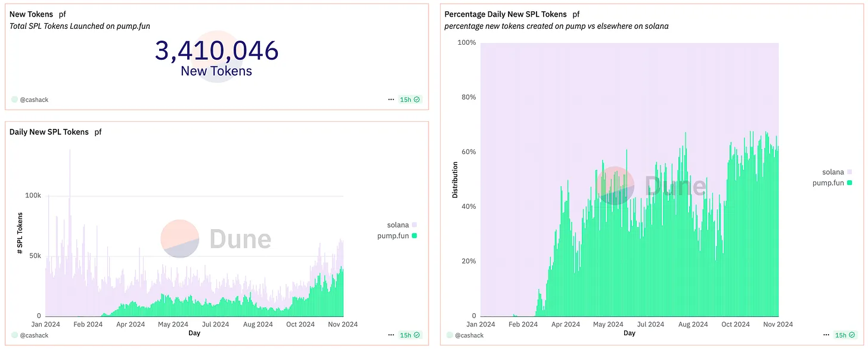Click the green pump.fun swatch in percentage chart legend
Viewport: 868px width, 349px height.
coord(850,183)
